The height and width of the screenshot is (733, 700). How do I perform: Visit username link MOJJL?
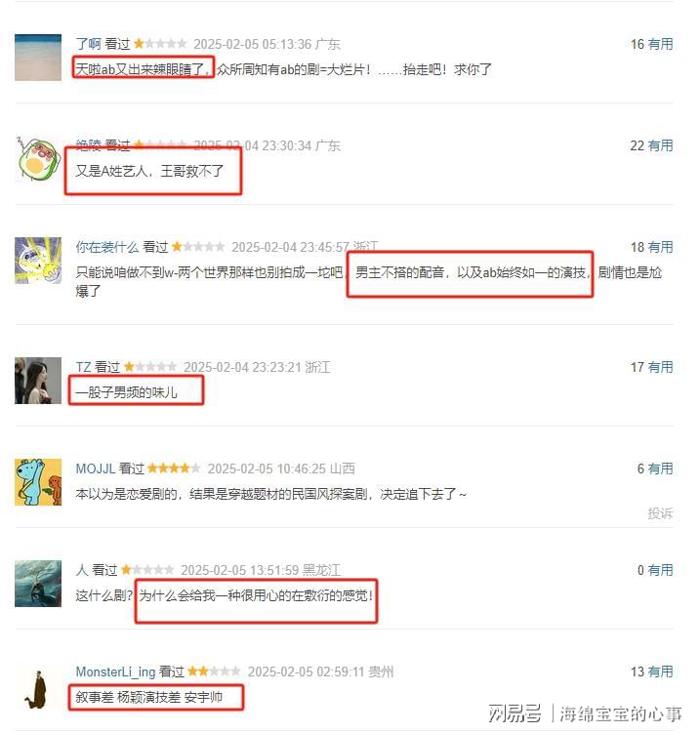(x=96, y=468)
